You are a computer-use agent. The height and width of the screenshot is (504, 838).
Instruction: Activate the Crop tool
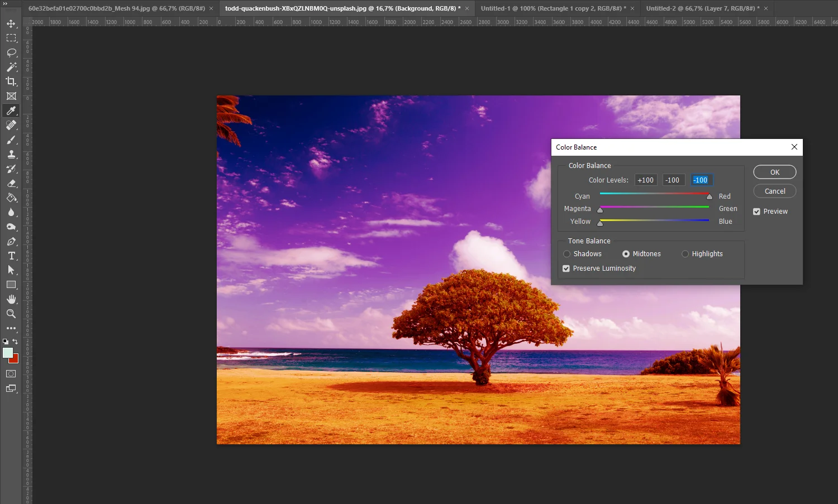tap(11, 81)
